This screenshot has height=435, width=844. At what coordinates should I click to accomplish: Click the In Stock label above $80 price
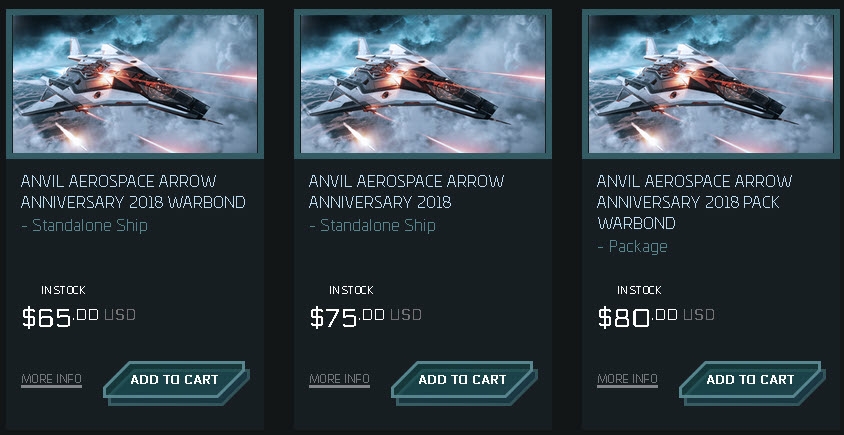tap(639, 290)
